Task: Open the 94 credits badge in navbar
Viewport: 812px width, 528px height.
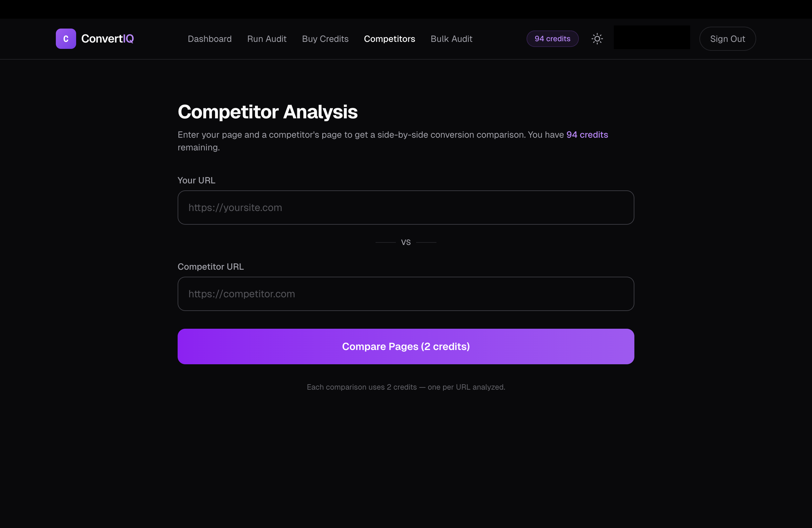Action: pos(552,39)
